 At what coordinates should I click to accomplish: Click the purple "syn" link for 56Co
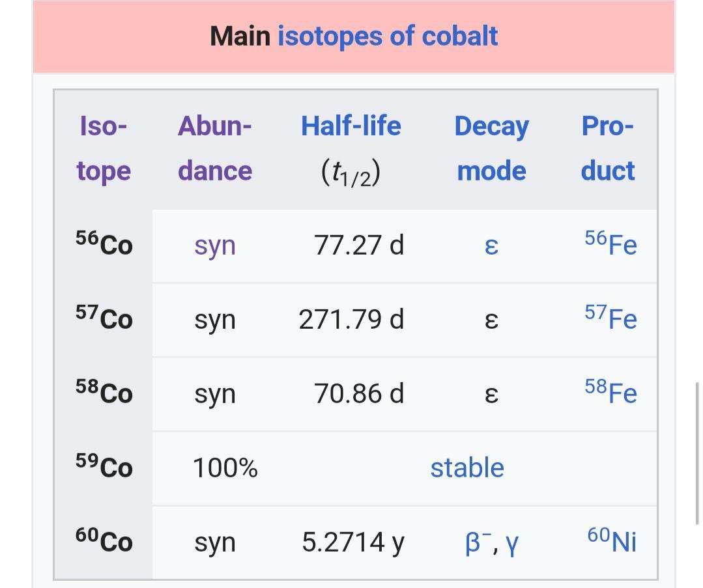pyautogui.click(x=214, y=245)
